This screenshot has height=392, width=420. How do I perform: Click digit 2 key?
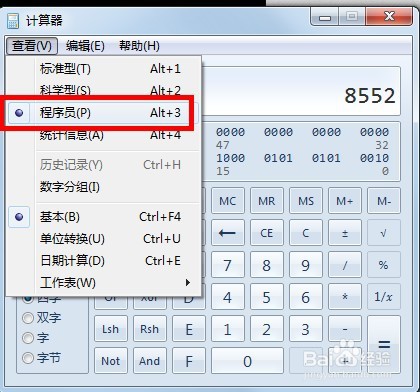pos(267,329)
